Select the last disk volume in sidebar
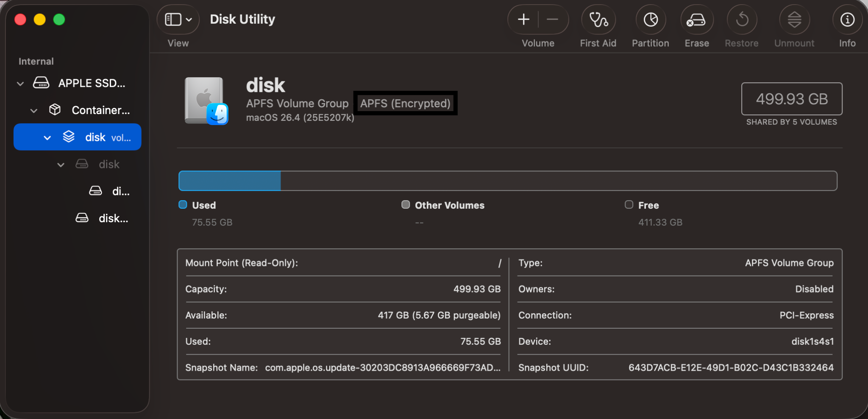 tap(113, 218)
